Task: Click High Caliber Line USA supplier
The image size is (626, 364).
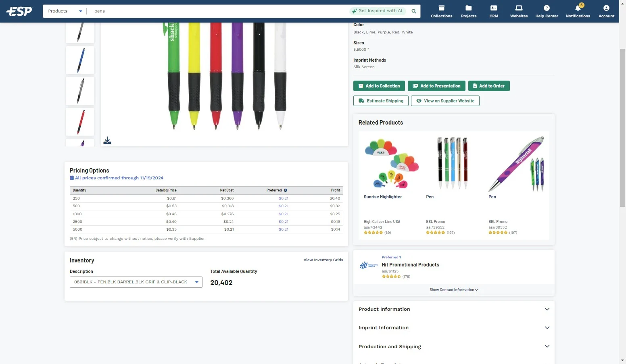Action: tap(382, 222)
